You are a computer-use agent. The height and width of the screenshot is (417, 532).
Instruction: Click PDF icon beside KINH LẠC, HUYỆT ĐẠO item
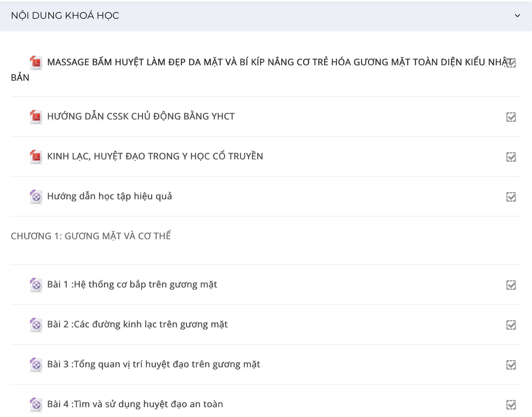pos(36,157)
